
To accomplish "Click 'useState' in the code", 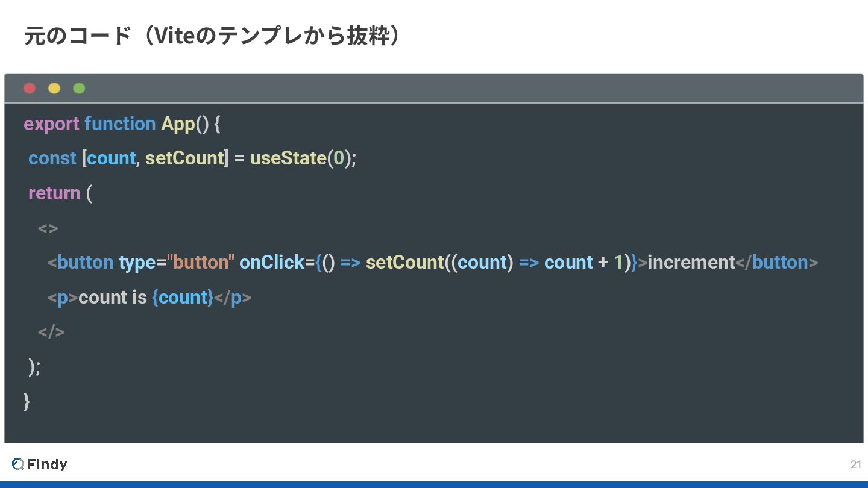I will [288, 158].
